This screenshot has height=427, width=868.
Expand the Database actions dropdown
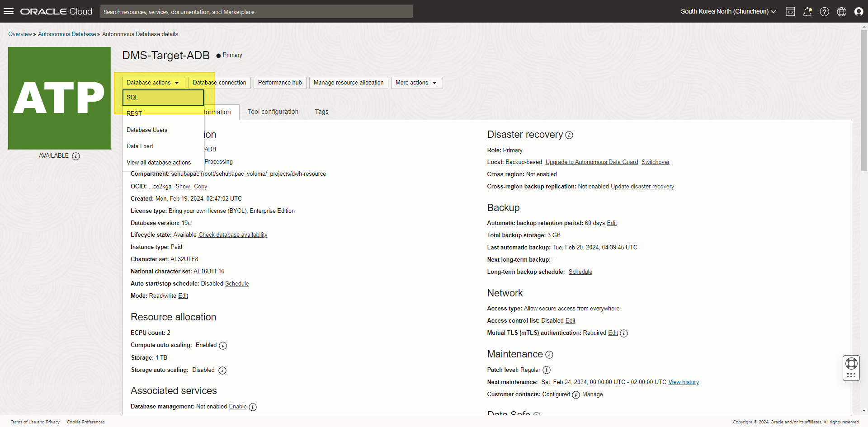coord(153,83)
